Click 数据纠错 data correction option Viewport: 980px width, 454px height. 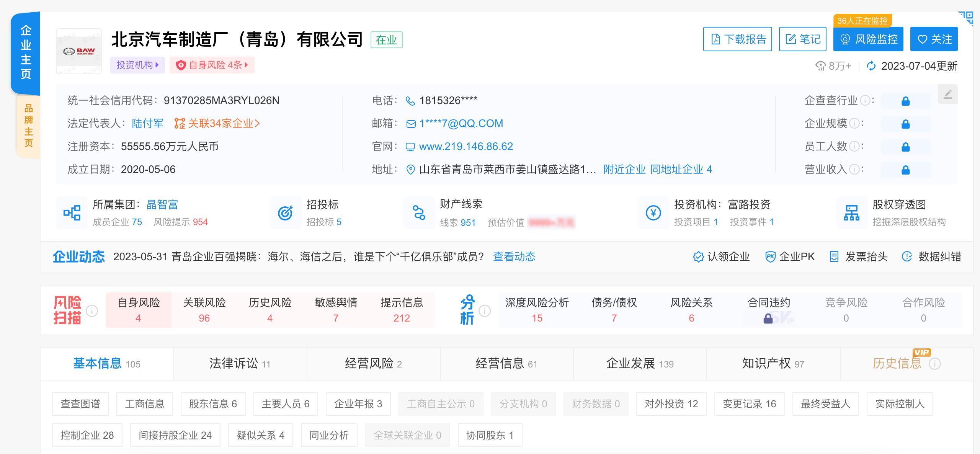(x=932, y=256)
